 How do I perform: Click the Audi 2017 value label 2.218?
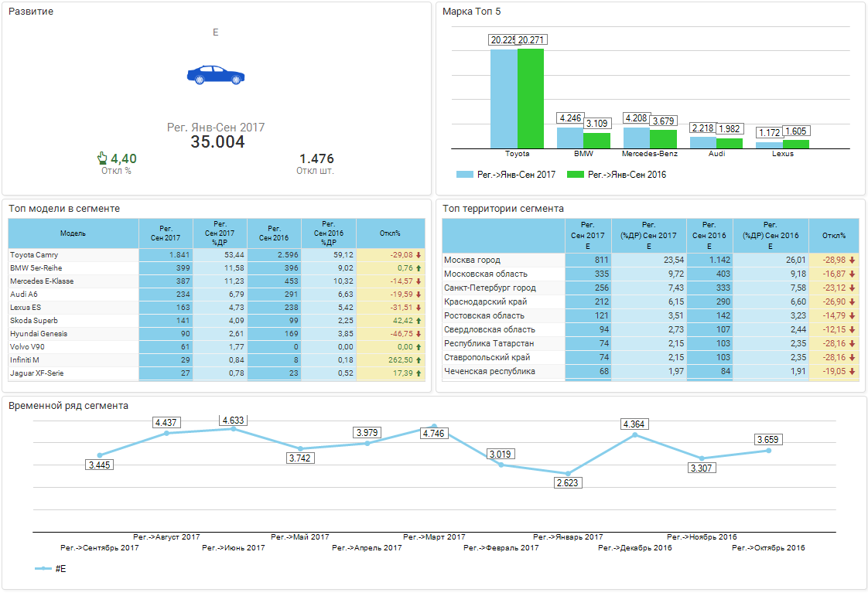click(703, 128)
